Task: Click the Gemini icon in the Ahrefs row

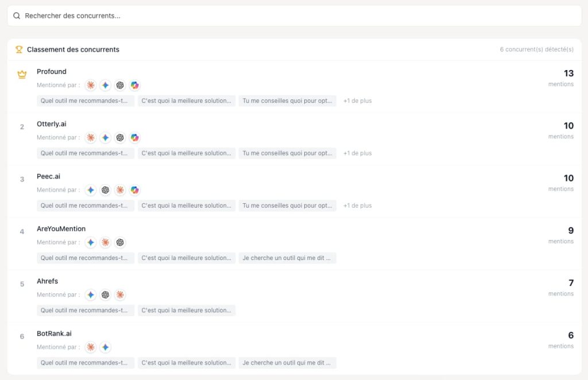Action: (91, 295)
